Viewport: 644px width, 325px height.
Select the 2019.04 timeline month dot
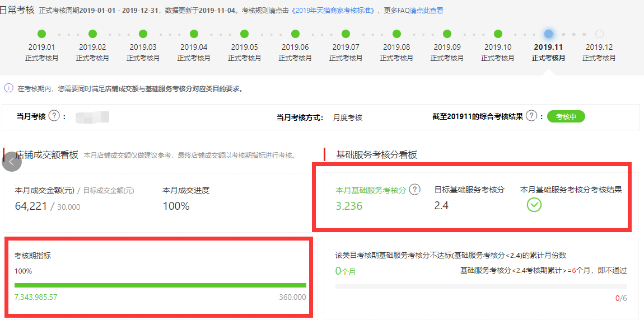click(x=194, y=34)
